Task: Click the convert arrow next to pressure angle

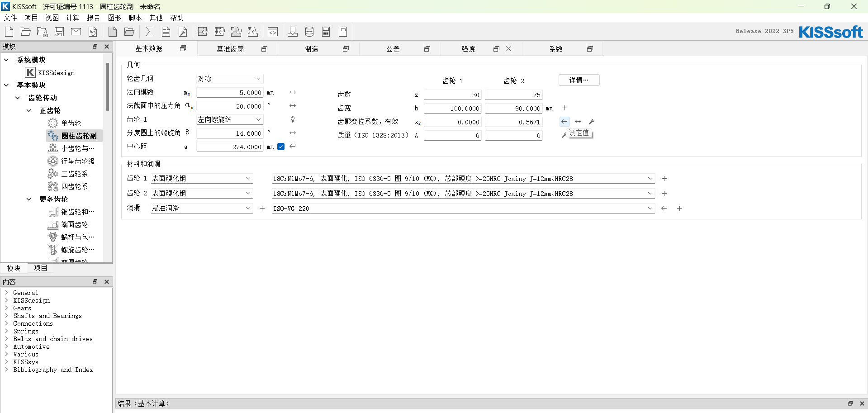Action: coord(293,106)
